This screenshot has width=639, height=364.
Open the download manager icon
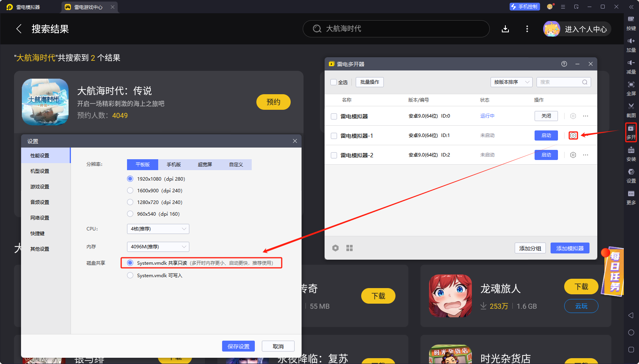pyautogui.click(x=505, y=29)
